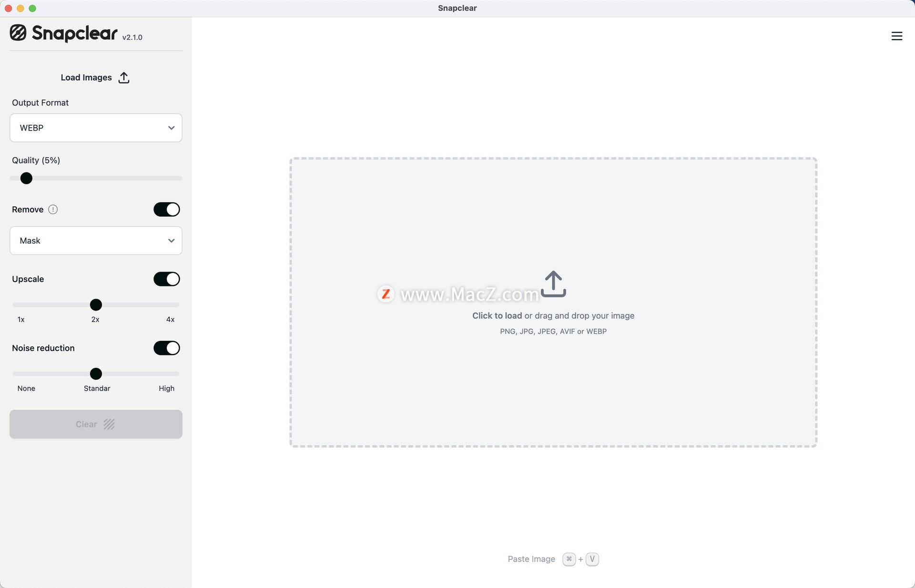The height and width of the screenshot is (588, 915).
Task: Click the v2.1.0 version text
Action: coord(132,37)
